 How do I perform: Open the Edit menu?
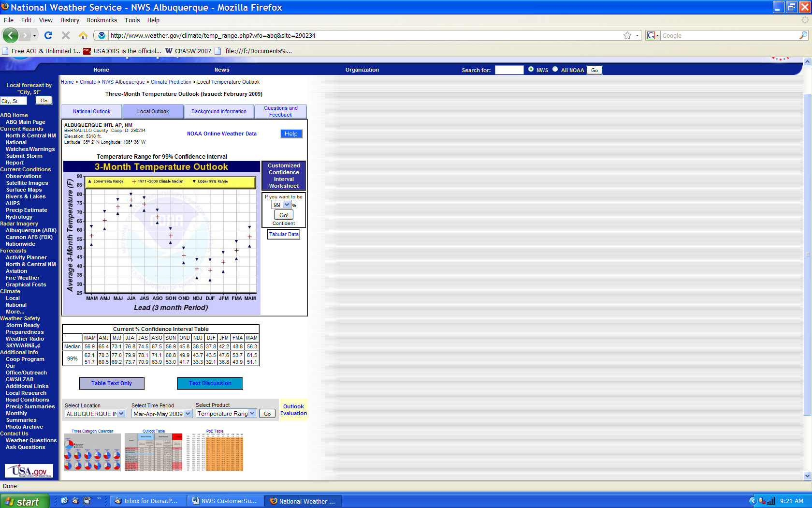[x=26, y=20]
